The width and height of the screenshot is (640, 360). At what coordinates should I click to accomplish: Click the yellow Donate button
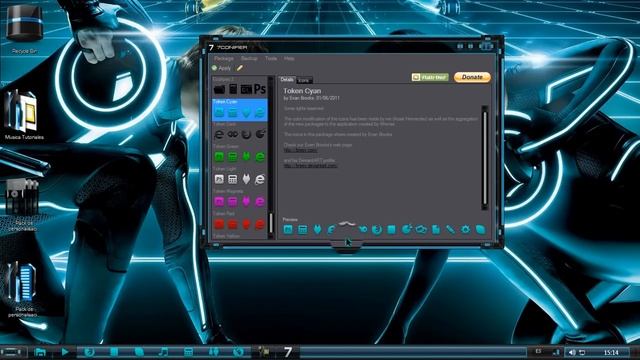point(472,77)
